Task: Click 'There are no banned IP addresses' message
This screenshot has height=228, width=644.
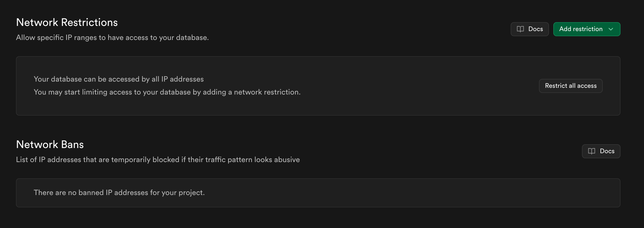Action: (119, 193)
